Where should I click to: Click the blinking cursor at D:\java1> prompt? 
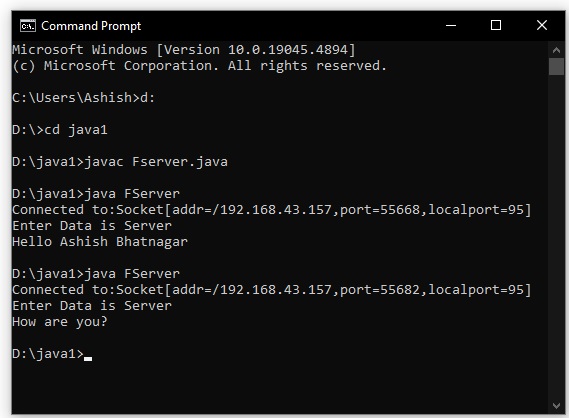(x=88, y=358)
